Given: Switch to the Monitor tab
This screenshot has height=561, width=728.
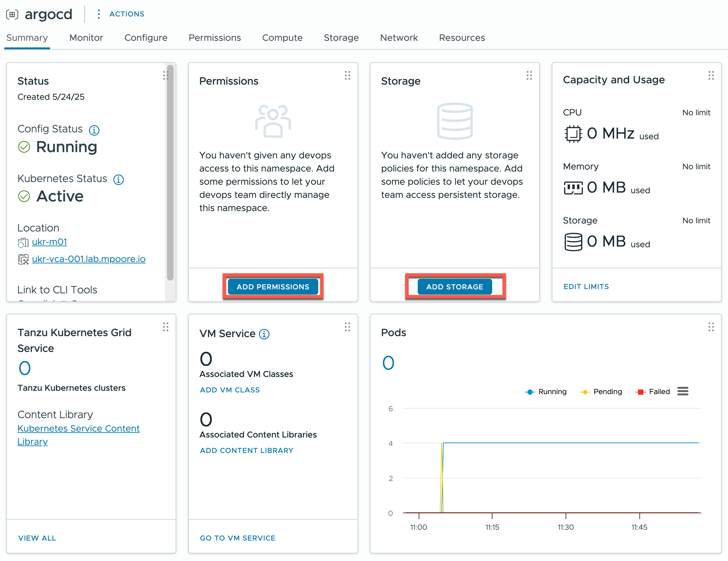Looking at the screenshot, I should [x=86, y=38].
